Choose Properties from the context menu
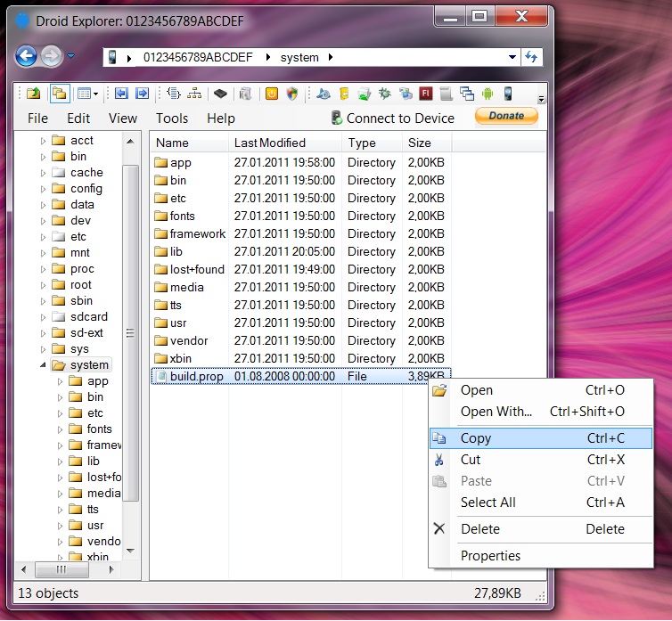The image size is (672, 621). pos(541,555)
